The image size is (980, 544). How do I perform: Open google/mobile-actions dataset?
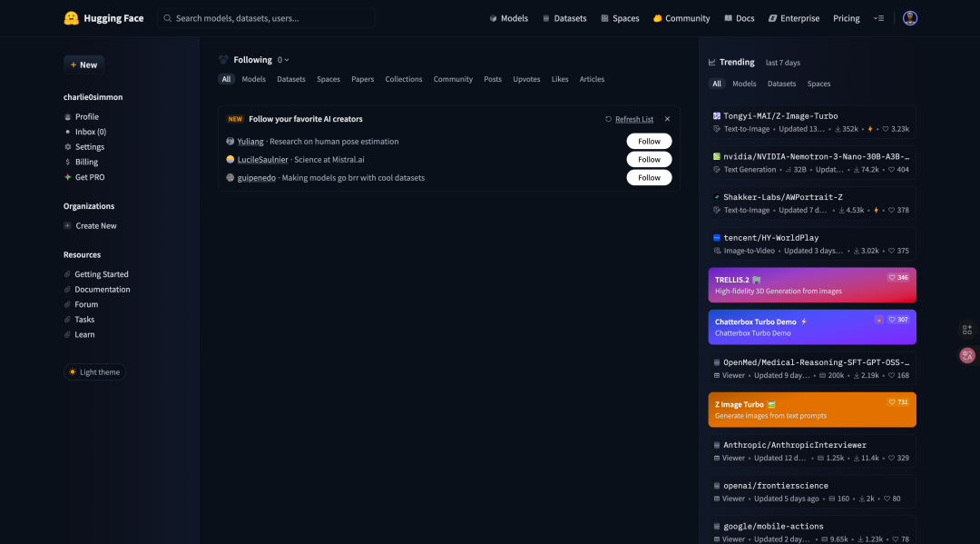[812, 530]
